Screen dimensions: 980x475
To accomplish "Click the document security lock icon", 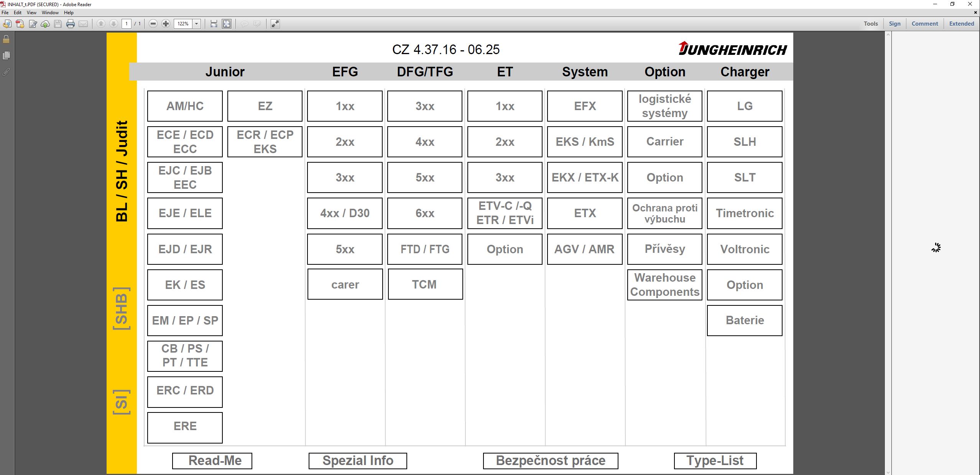I will tap(6, 39).
